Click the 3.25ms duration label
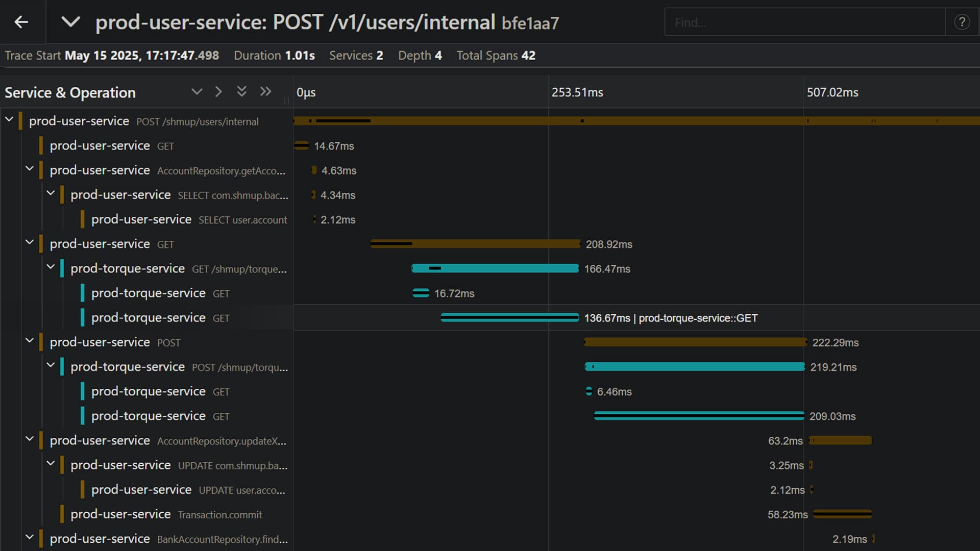The height and width of the screenshot is (551, 980). (x=787, y=465)
